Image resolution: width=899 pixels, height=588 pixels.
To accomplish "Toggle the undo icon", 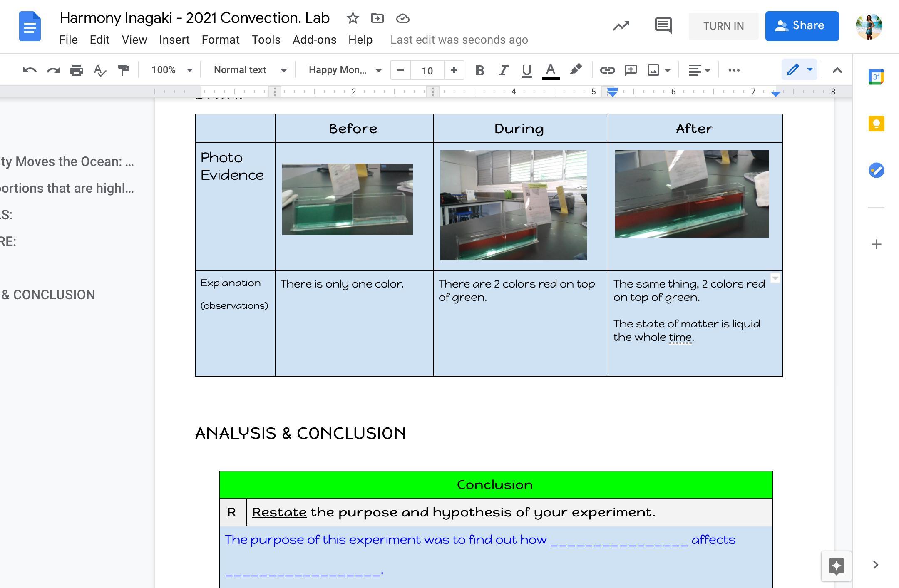I will (29, 69).
